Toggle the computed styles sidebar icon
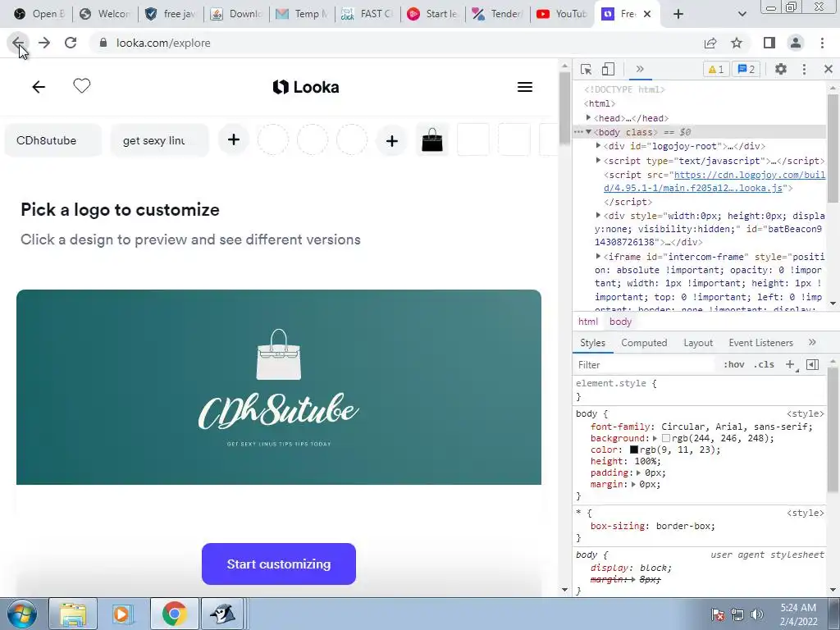This screenshot has width=840, height=630. pos(812,365)
